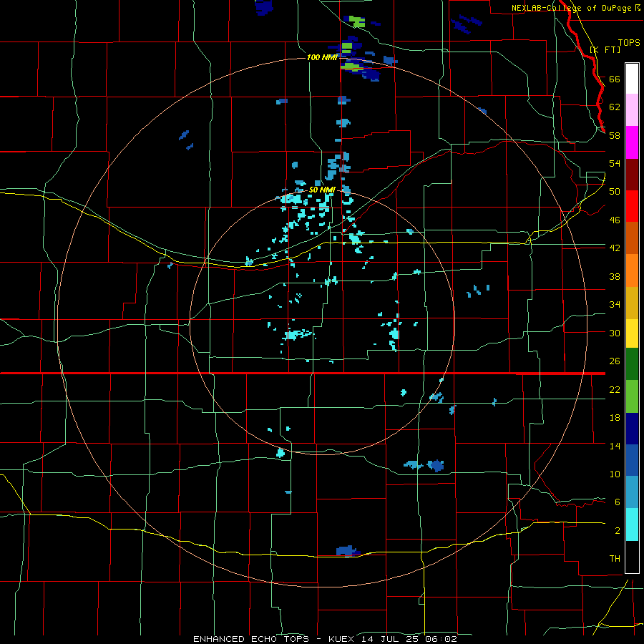Image resolution: width=644 pixels, height=644 pixels.
Task: Pick the black TH legend segment
Action: (x=632, y=557)
